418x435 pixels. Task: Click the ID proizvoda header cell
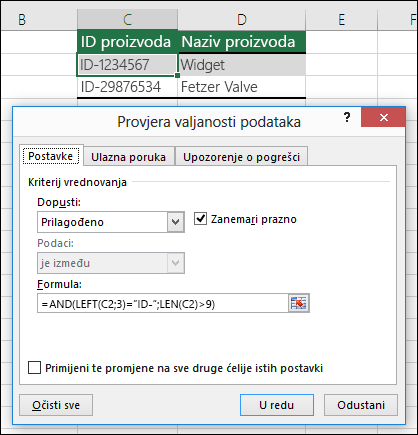(127, 42)
